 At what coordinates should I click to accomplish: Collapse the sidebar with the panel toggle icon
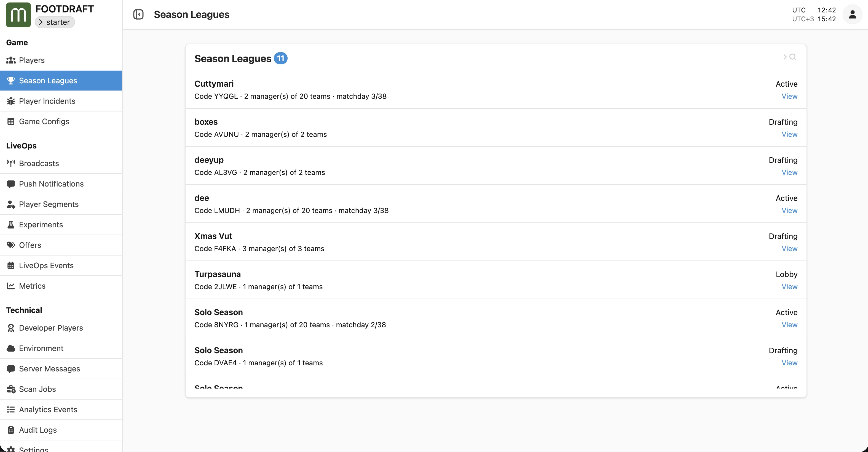tap(138, 15)
